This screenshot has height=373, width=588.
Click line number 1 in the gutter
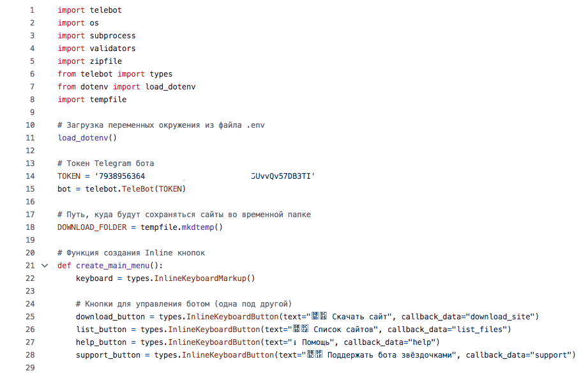coord(31,10)
